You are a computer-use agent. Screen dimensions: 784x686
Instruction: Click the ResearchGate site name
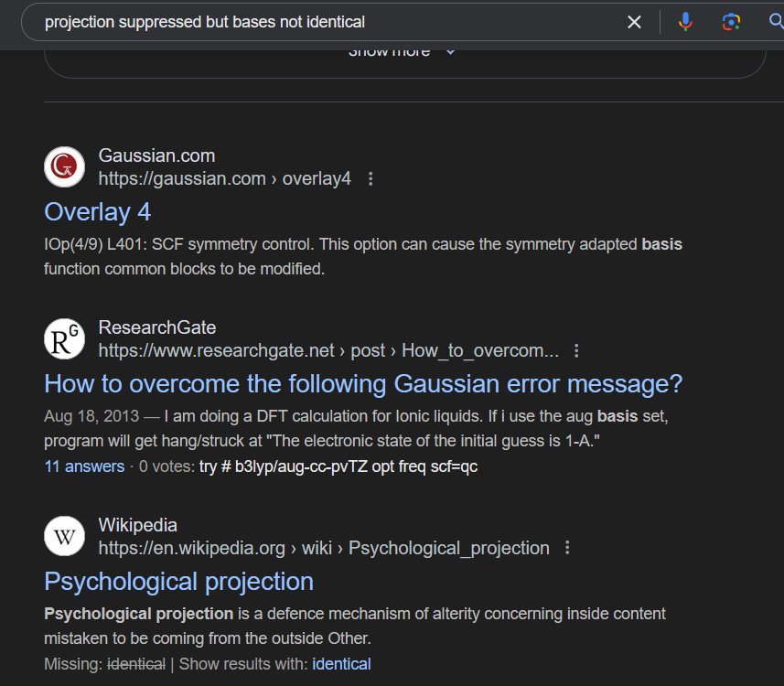tap(156, 327)
